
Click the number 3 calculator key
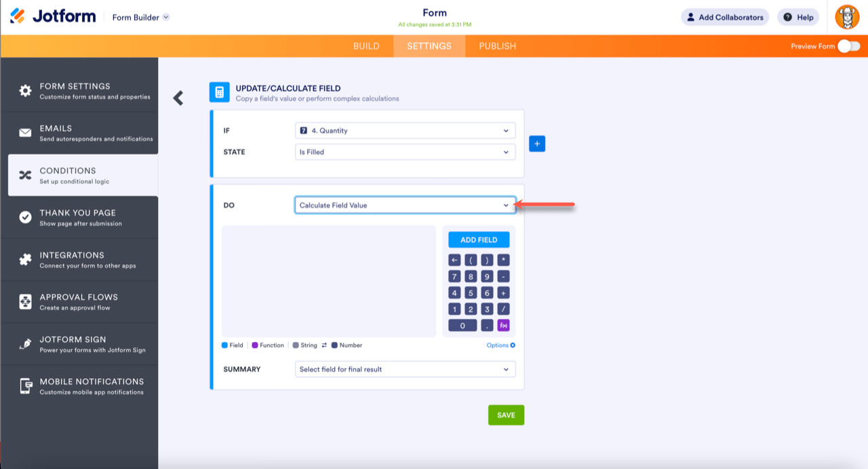pos(487,309)
